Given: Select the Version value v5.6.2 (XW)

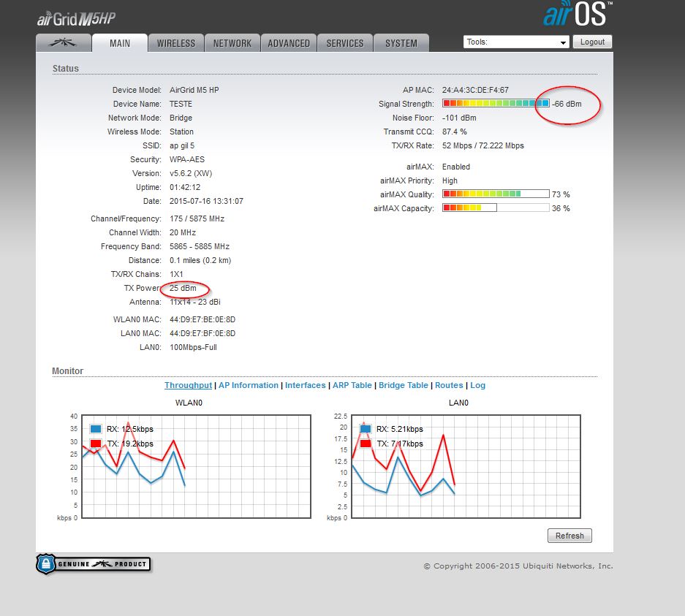Looking at the screenshot, I should point(191,173).
